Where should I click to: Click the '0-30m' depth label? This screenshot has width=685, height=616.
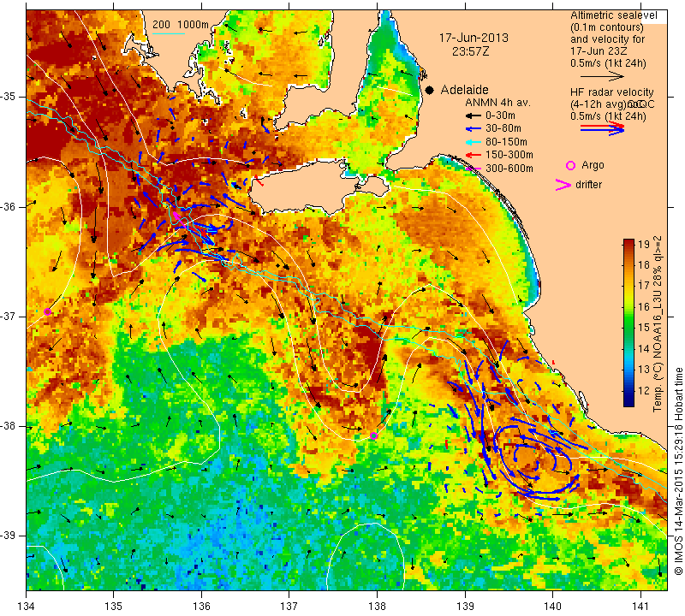500,115
